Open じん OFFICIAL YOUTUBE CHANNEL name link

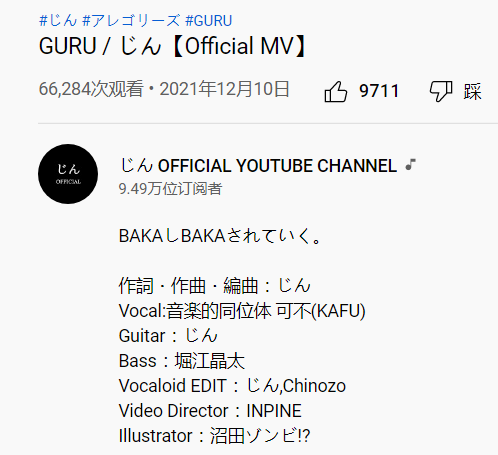[258, 165]
